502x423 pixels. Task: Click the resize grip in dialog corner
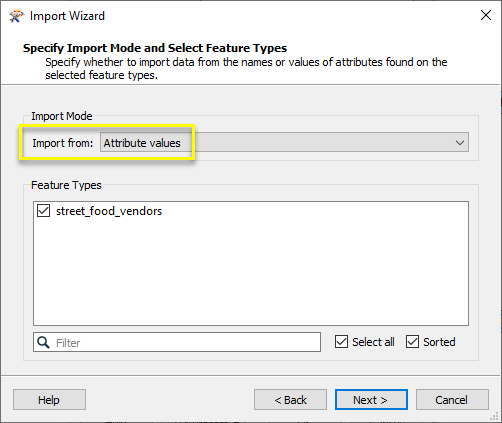(x=495, y=416)
